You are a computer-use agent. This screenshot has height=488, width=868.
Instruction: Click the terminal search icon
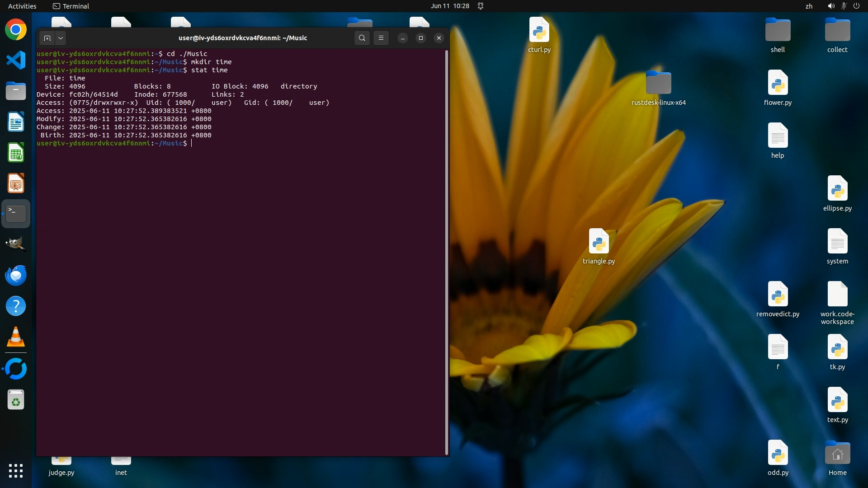tap(362, 38)
